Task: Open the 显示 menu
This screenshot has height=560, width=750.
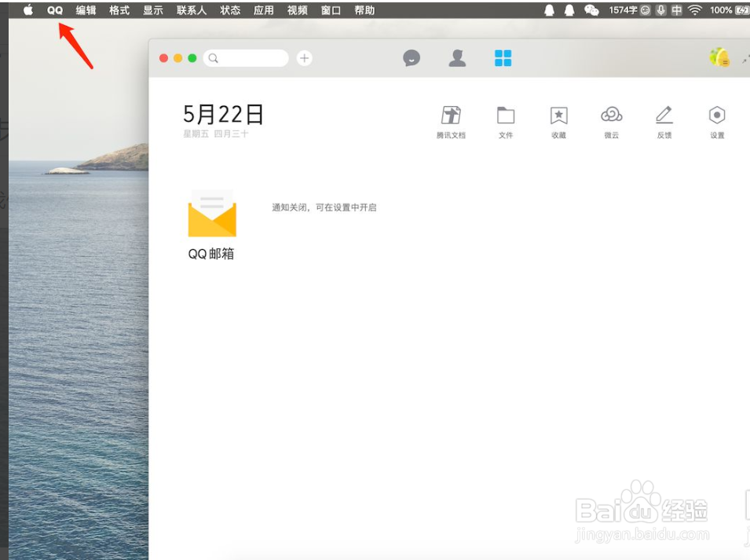Action: (x=153, y=10)
